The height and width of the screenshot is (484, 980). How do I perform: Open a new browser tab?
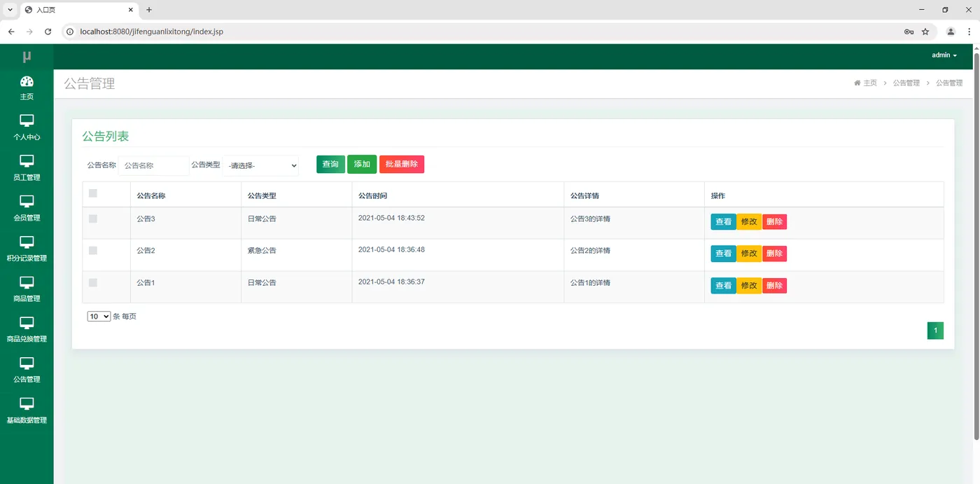tap(149, 10)
